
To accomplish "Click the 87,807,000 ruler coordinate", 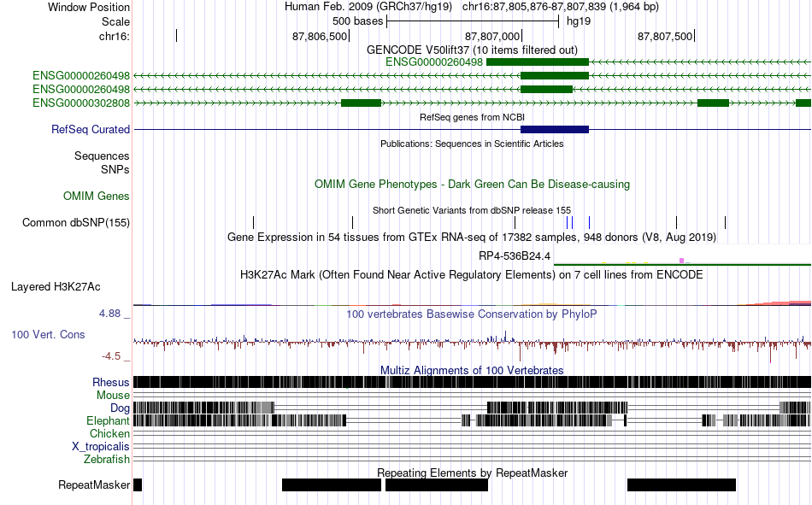I will tap(492, 36).
